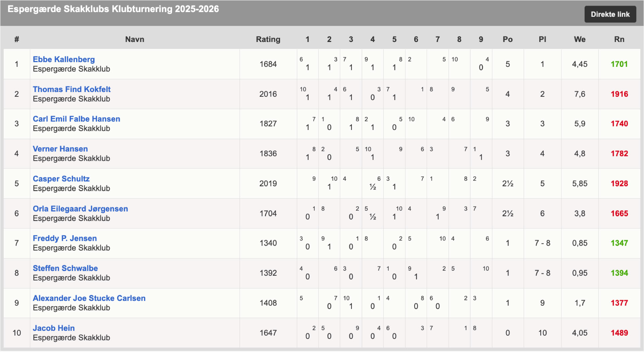The image size is (644, 352).
Task: Open Alexander Joe Stucke Carlsen's page
Action: pos(89,298)
